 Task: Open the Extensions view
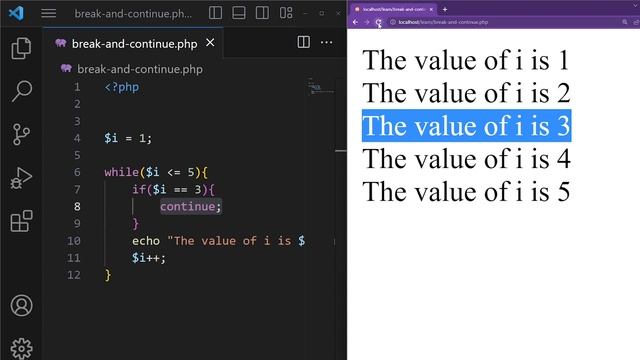tap(21, 221)
